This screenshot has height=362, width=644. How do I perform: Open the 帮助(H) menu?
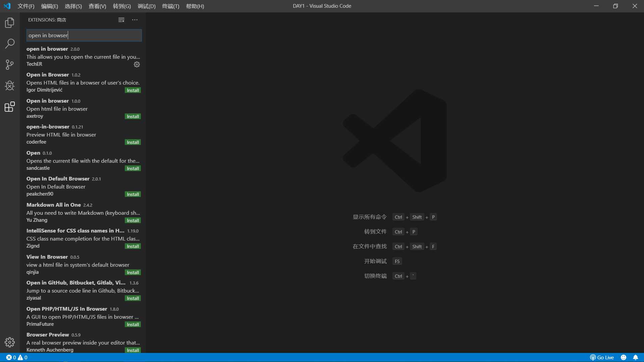195,6
